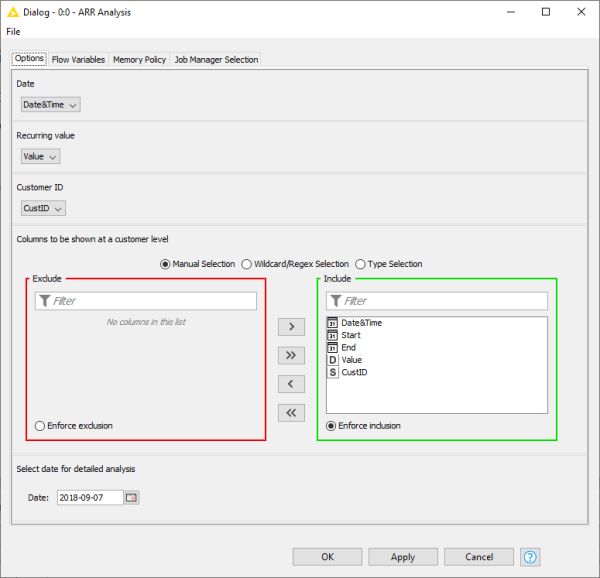Minimize the dialog window
Image resolution: width=600 pixels, height=578 pixels.
pos(511,12)
